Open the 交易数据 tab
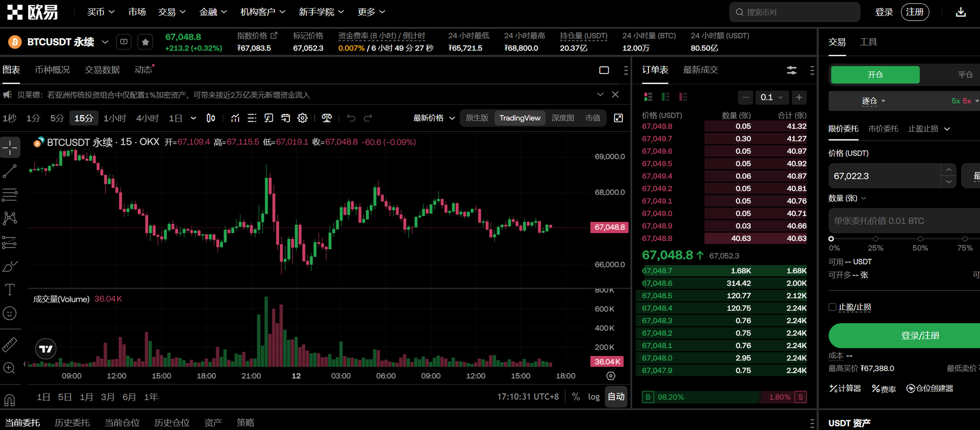 coord(102,70)
